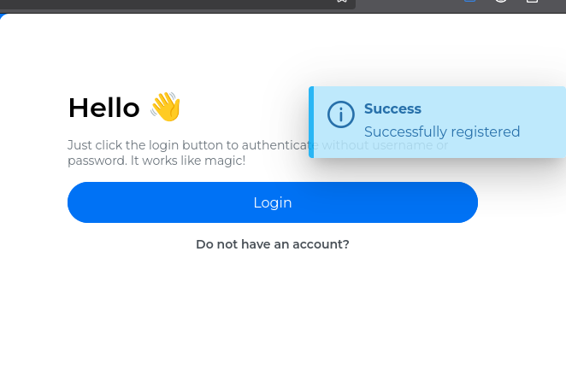Open the "Do not have an account?" link
The height and width of the screenshot is (392, 566).
[272, 244]
